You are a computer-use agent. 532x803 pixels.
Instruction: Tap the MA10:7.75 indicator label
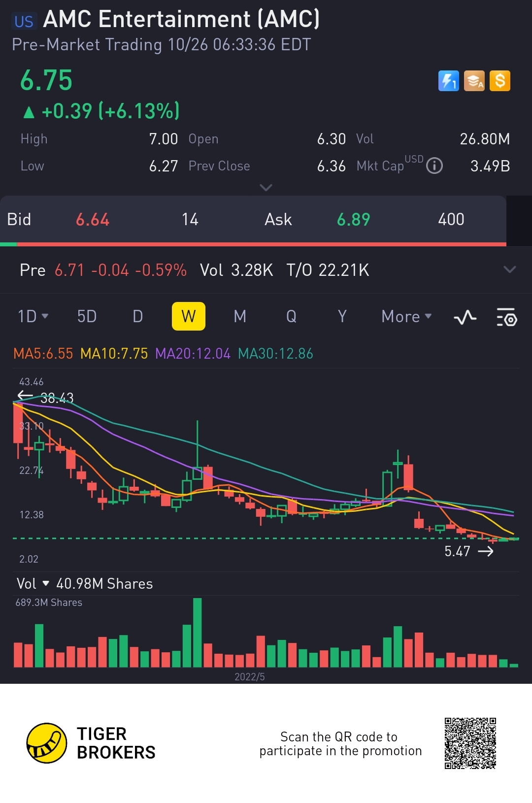pos(114,354)
